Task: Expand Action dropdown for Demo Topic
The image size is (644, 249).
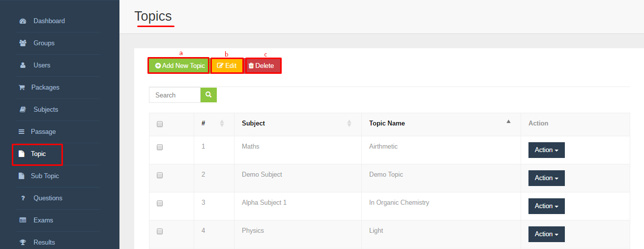Action: point(547,178)
